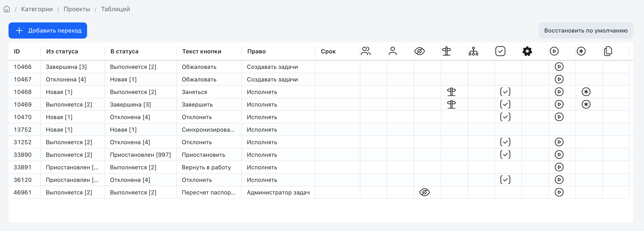644x231 pixels.
Task: Open the Категории breadcrumb
Action: coord(37,9)
